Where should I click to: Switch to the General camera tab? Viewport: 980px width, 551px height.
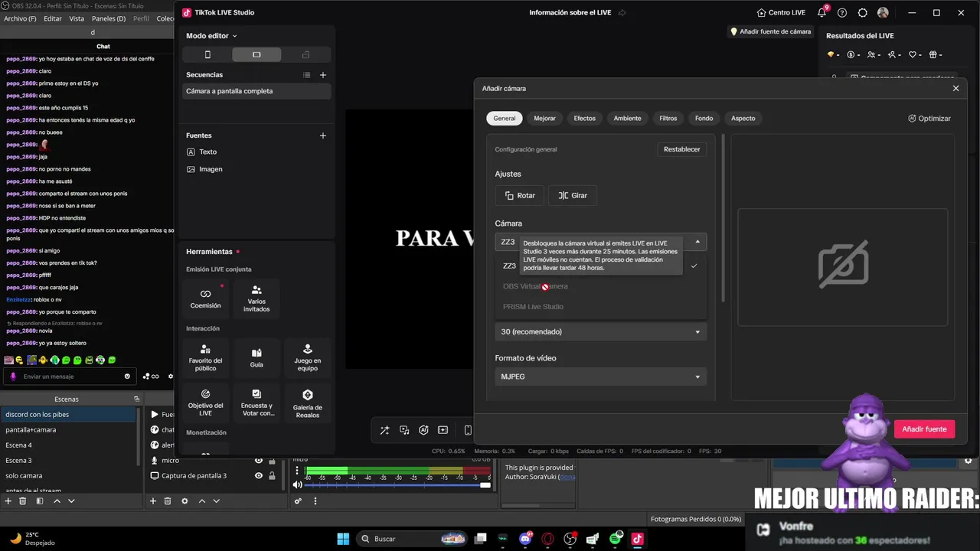505,119
